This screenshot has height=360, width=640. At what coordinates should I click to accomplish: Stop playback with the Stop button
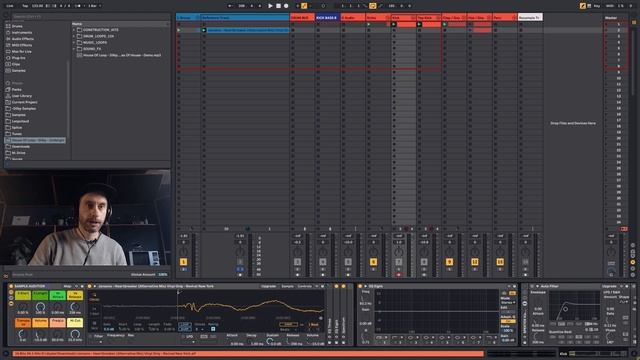(x=278, y=6)
